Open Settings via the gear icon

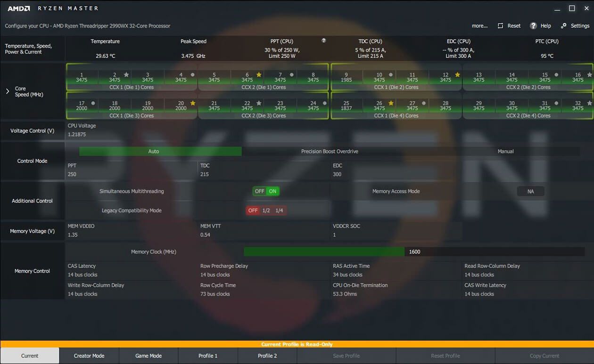click(564, 26)
